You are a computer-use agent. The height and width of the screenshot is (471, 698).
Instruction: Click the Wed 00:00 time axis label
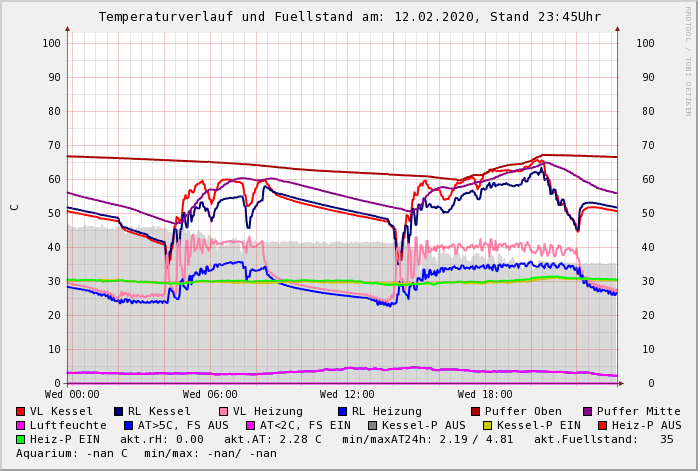coord(72,395)
